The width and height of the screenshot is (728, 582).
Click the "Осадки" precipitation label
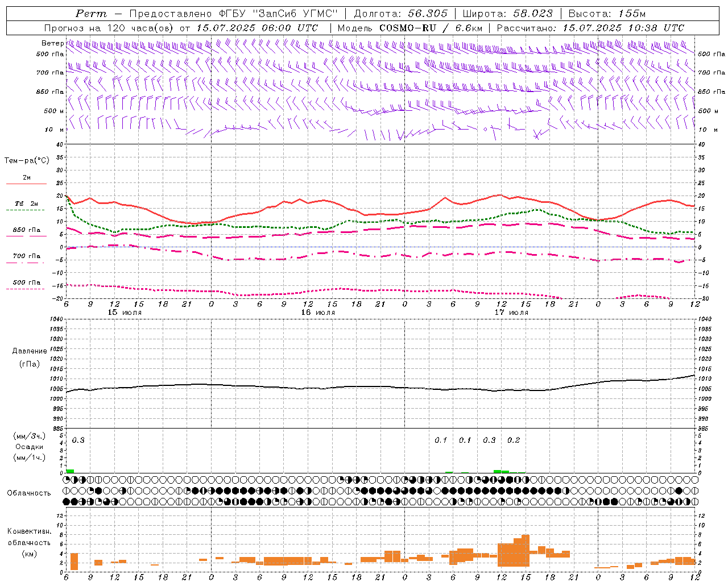click(30, 447)
